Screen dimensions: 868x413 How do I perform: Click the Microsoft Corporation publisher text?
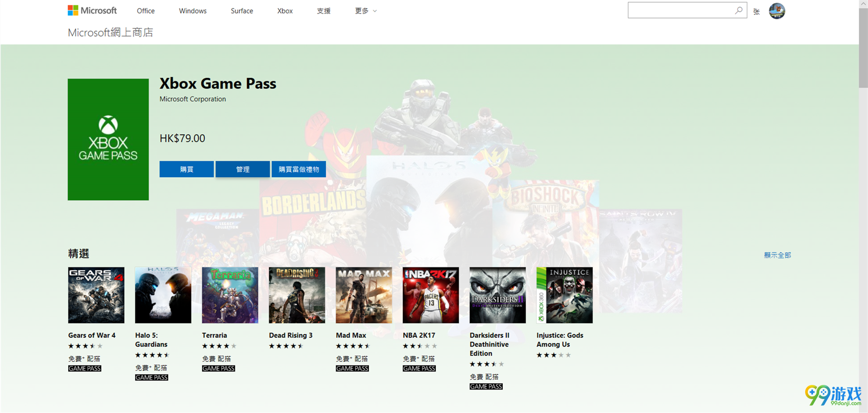(193, 99)
